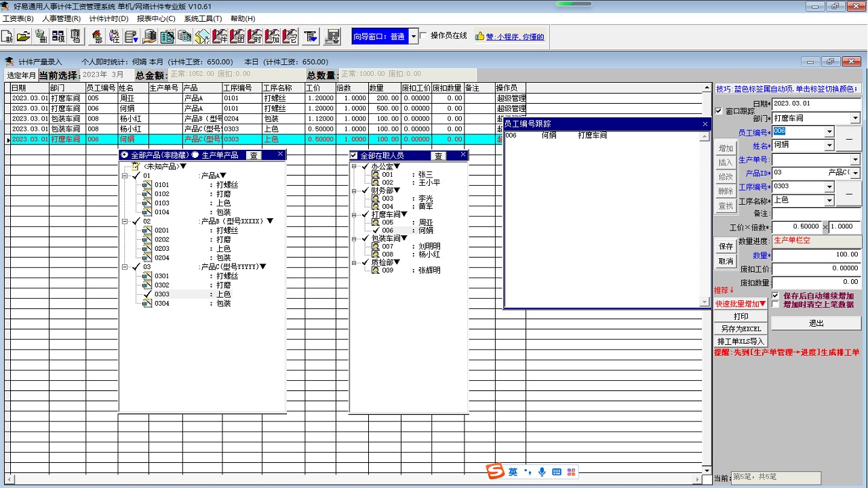This screenshot has width=868, height=488.
Task: Click the template '模' toolbar icon
Action: 58,36
